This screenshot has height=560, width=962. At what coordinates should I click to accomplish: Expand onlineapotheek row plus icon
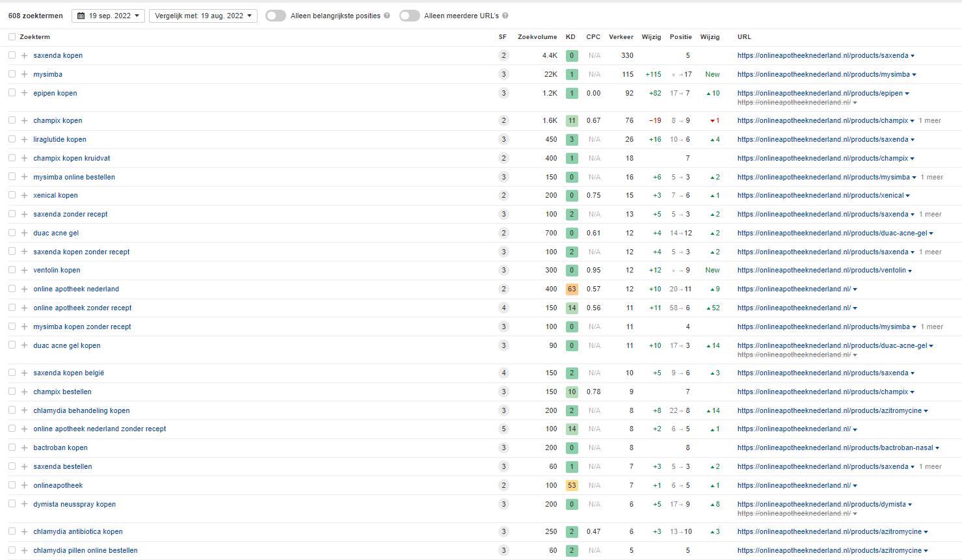point(25,486)
